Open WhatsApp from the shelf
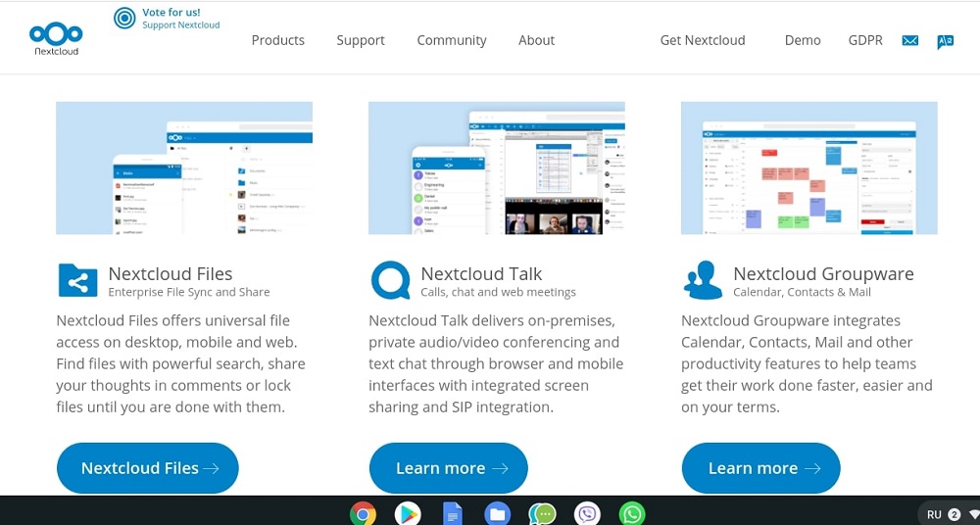Screen dimensions: 980x525 [632, 514]
